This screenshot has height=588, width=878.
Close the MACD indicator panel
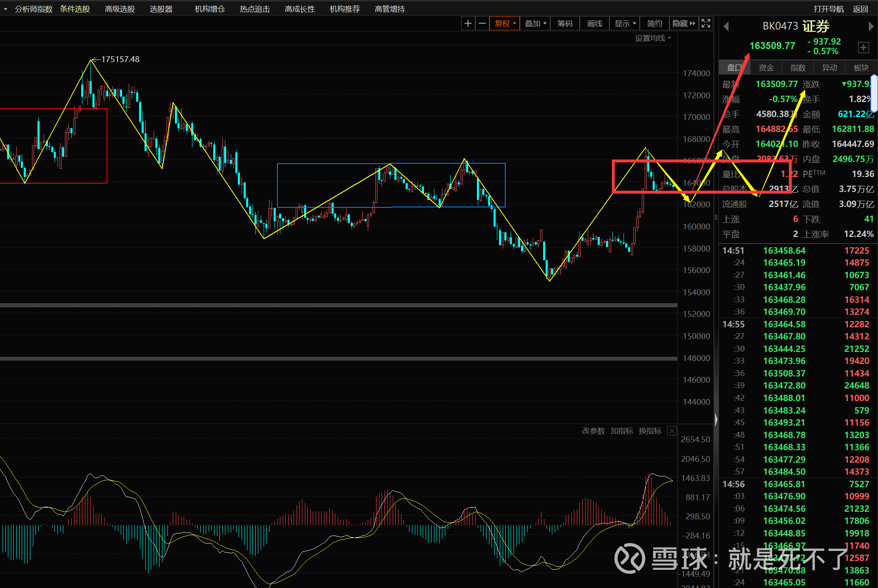[x=672, y=431]
